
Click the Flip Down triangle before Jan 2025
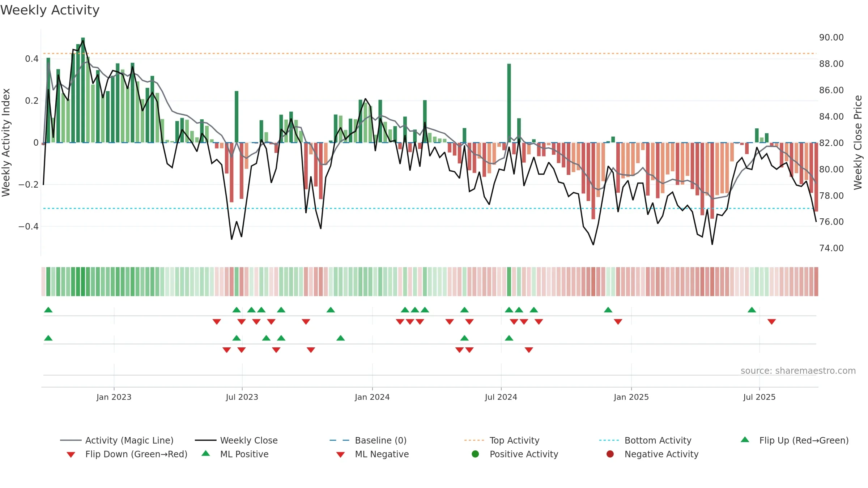tap(618, 322)
